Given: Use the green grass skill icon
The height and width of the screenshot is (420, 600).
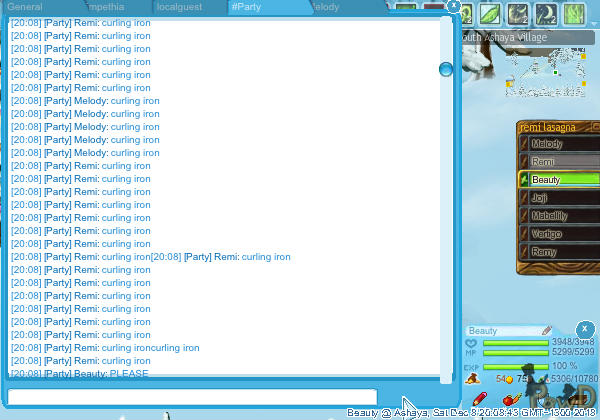Looking at the screenshot, I should pos(574,13).
